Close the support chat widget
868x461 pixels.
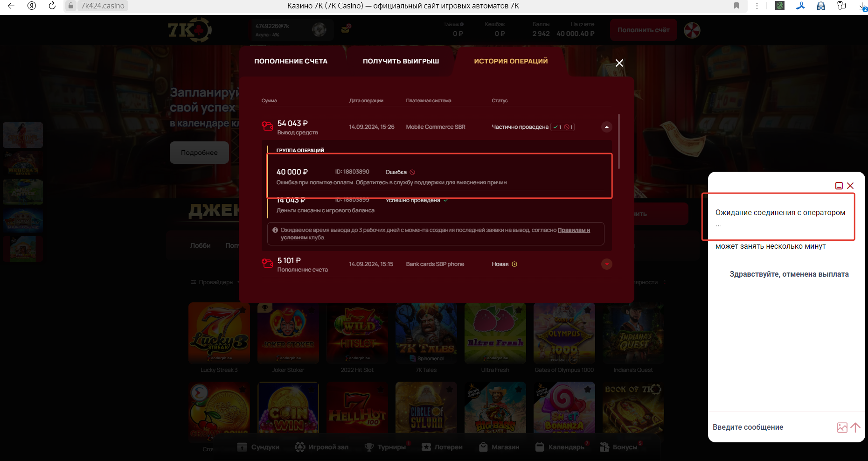(850, 186)
